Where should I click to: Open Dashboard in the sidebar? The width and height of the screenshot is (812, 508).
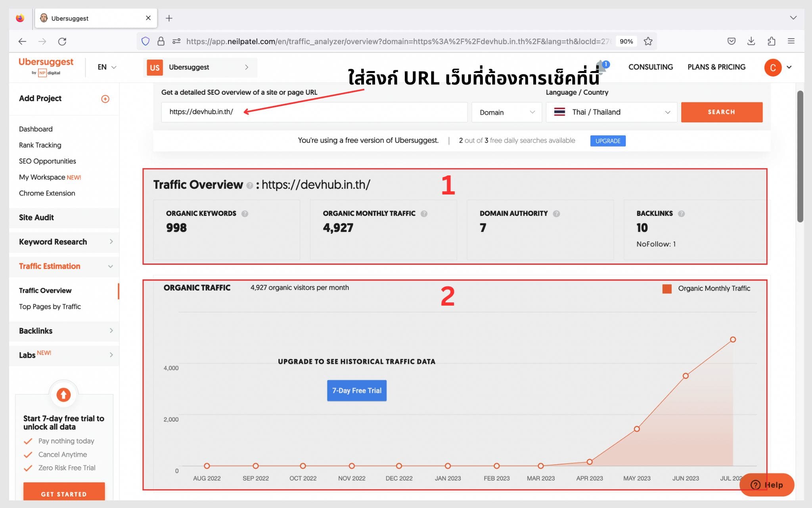click(36, 129)
